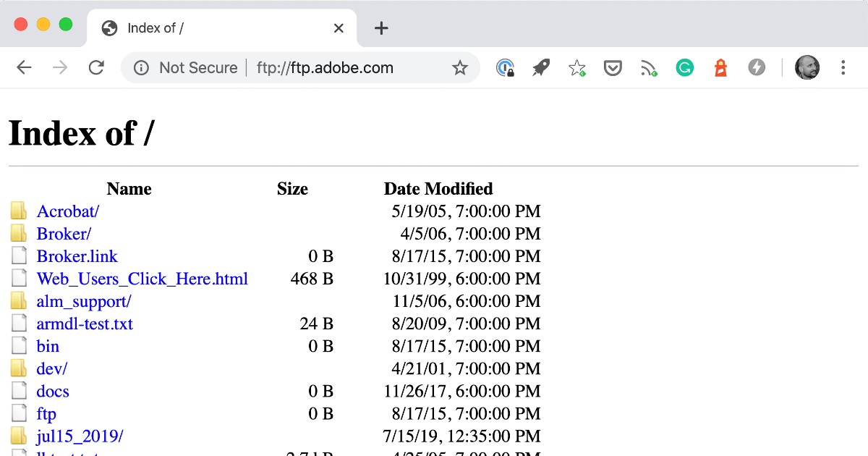Save the page to Pocket
Image resolution: width=868 pixels, height=456 pixels.
(x=613, y=67)
